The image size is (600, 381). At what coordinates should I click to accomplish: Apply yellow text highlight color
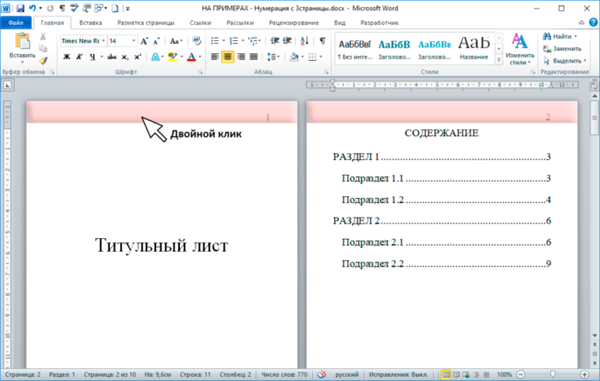173,57
